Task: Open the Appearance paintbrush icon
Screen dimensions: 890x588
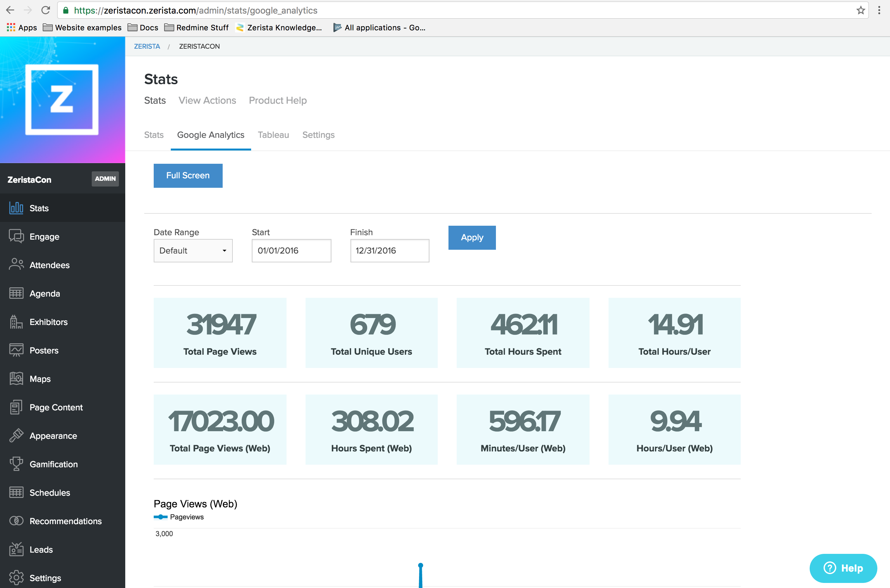Action: tap(16, 435)
